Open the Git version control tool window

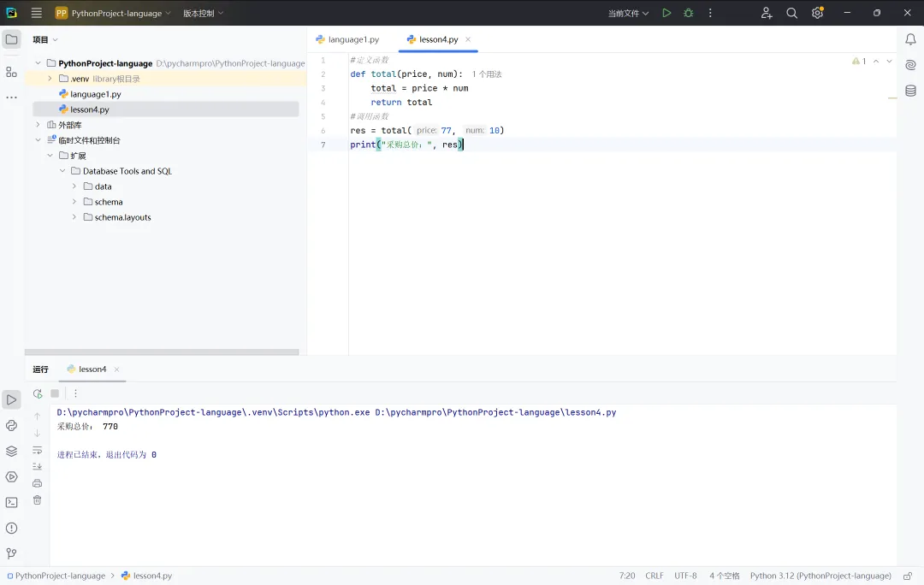pyautogui.click(x=12, y=553)
